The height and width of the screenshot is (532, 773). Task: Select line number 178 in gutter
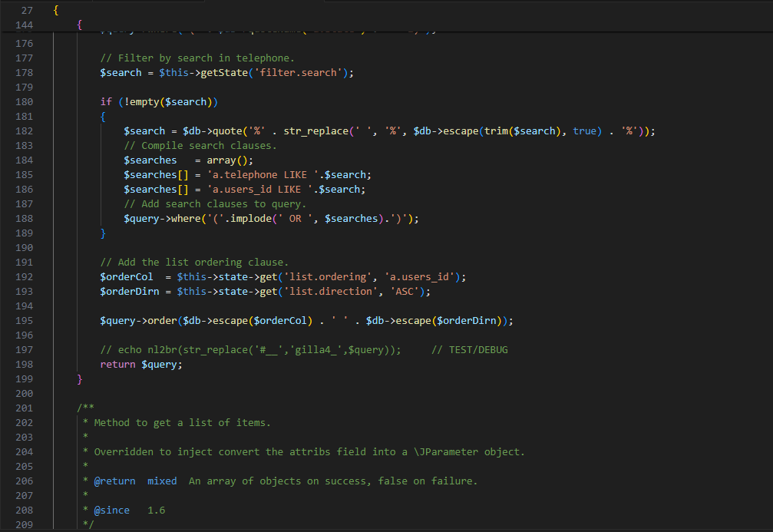click(x=24, y=72)
